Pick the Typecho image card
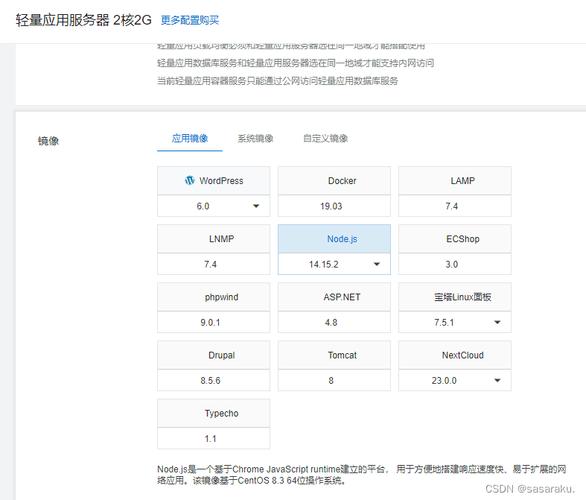This screenshot has width=586, height=500. click(x=214, y=413)
